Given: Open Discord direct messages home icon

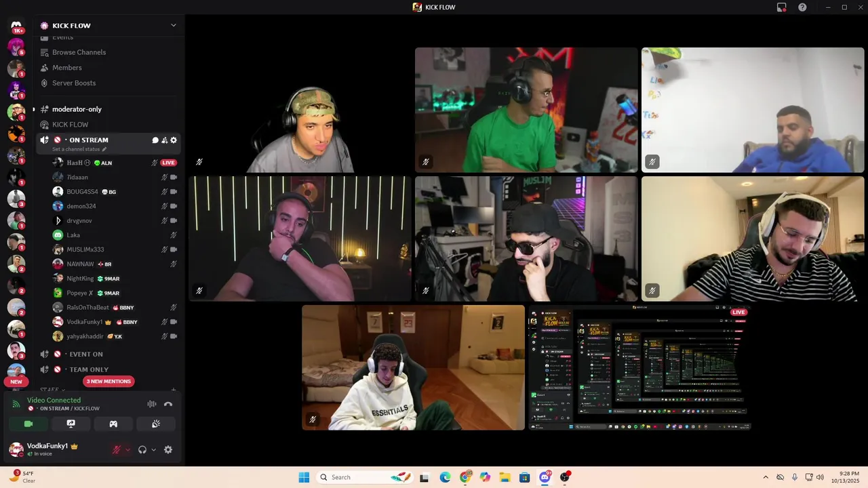Looking at the screenshot, I should coord(16,26).
